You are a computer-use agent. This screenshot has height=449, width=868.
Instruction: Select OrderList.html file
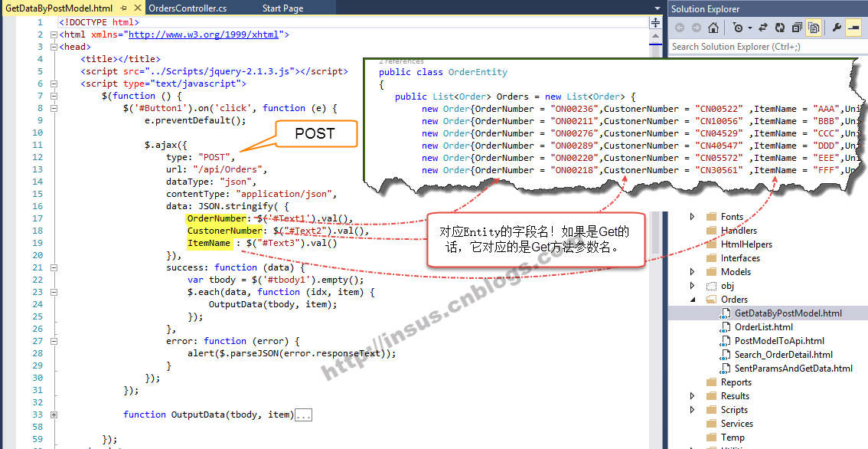763,327
